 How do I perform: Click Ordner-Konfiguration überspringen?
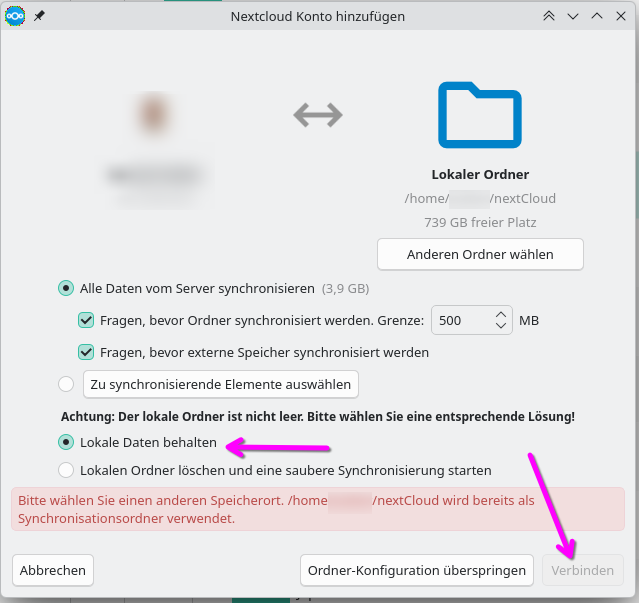[416, 571]
